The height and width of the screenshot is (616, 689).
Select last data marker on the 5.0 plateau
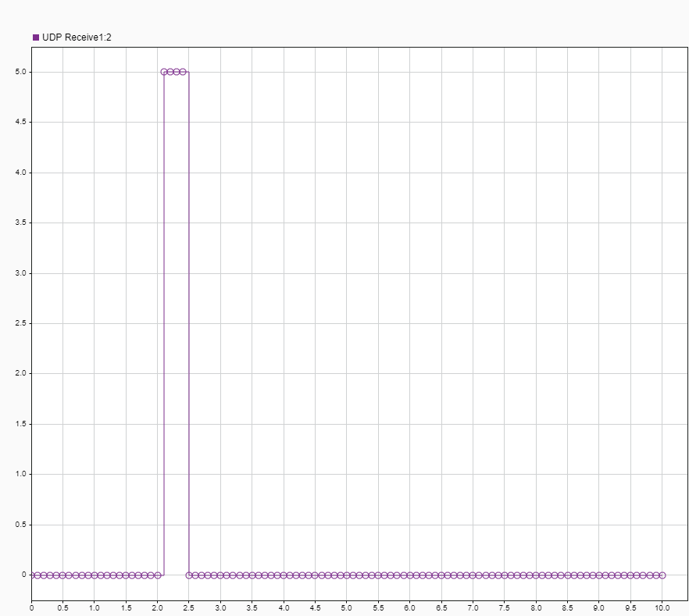183,72
